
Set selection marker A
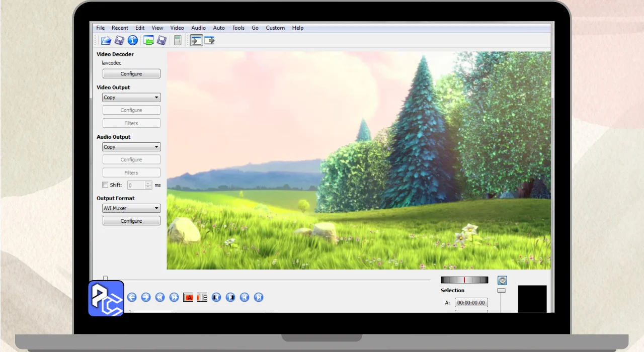[x=188, y=297]
